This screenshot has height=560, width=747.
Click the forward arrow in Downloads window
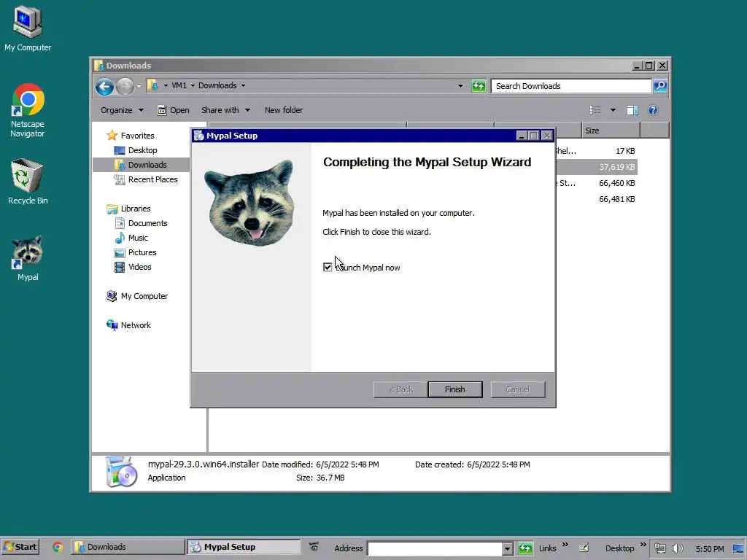click(x=125, y=86)
